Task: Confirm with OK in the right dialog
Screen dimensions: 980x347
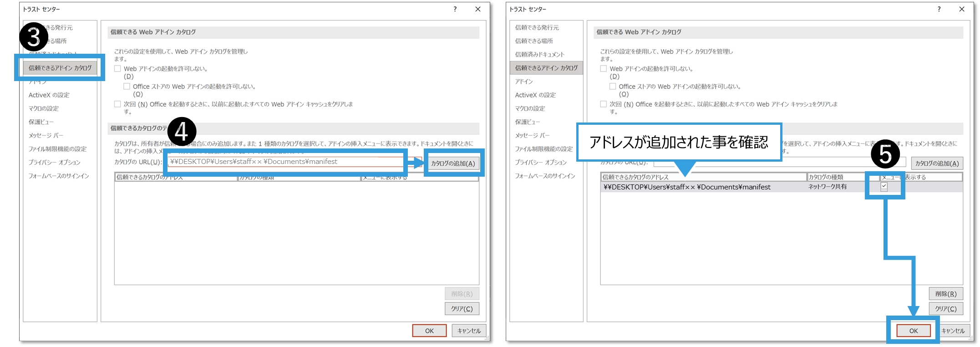Action: coord(913,331)
